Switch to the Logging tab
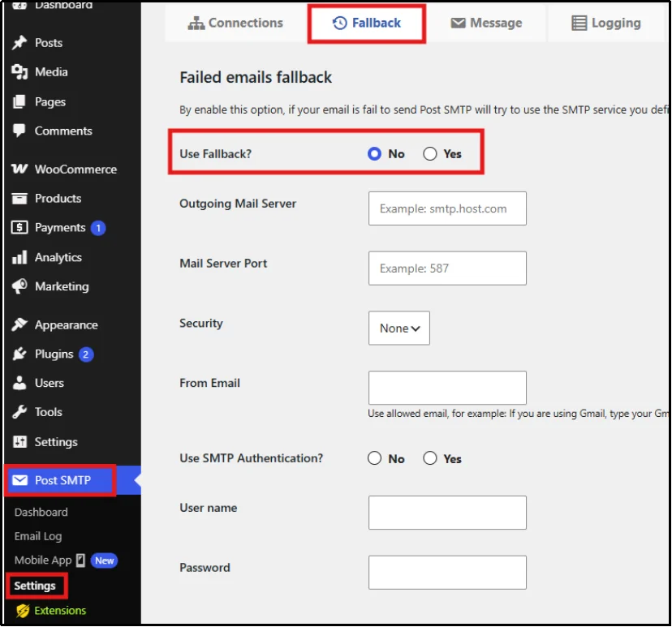Image resolution: width=672 pixels, height=627 pixels. 606,23
